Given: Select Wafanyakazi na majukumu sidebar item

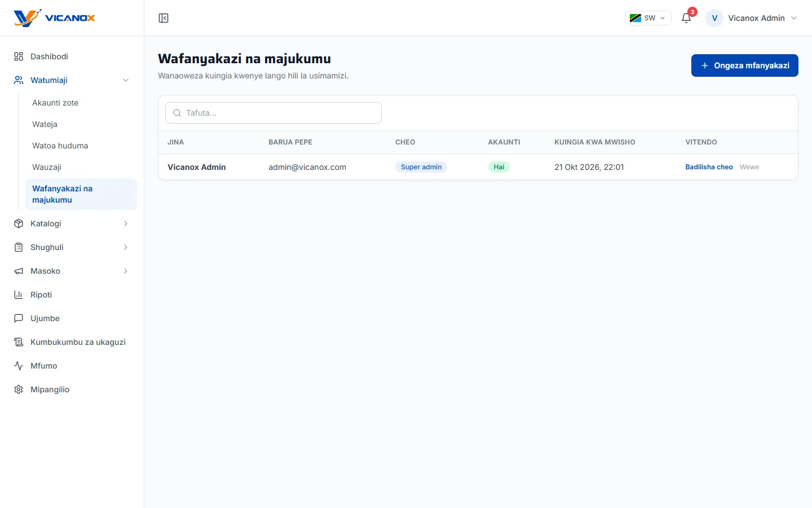Looking at the screenshot, I should [x=81, y=194].
